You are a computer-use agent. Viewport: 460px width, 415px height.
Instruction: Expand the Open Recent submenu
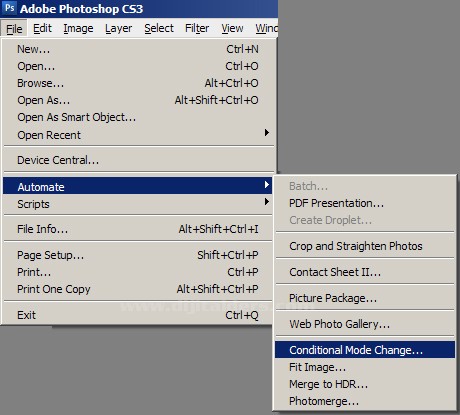point(138,135)
